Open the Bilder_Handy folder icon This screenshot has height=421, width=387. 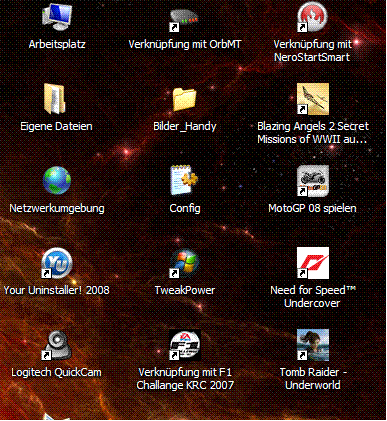[x=185, y=100]
